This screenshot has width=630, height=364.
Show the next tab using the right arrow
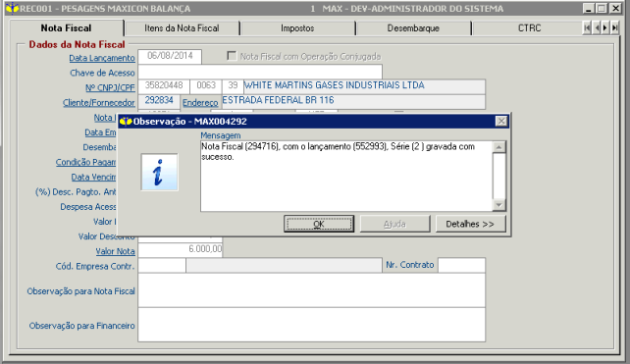click(x=605, y=27)
